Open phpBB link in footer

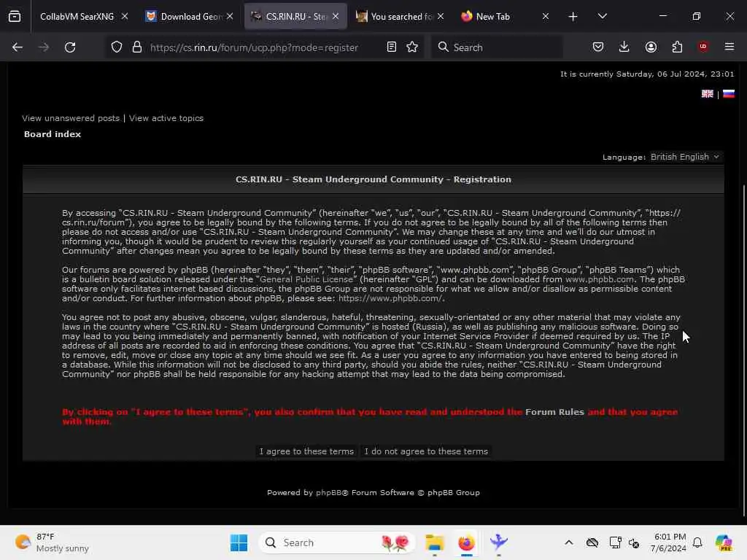329,493
